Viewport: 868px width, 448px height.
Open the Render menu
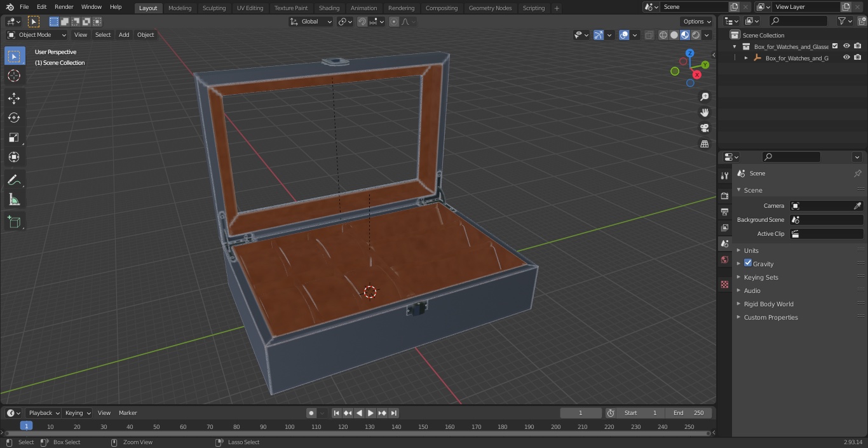64,7
